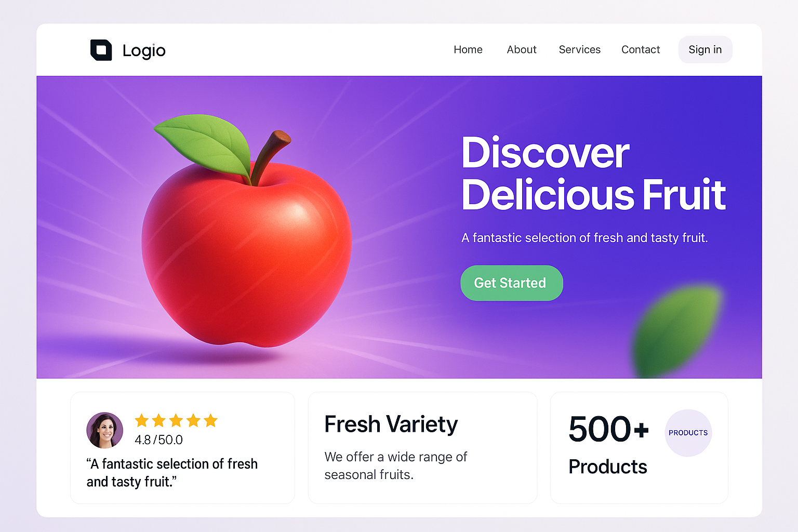
Task: Click the third rating star
Action: tap(176, 420)
